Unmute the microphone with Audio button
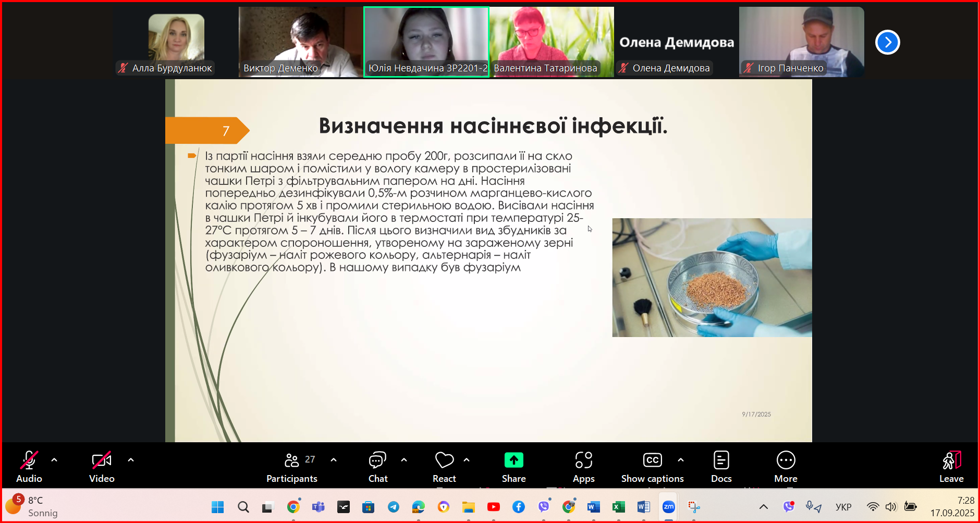This screenshot has height=523, width=980. [x=29, y=467]
